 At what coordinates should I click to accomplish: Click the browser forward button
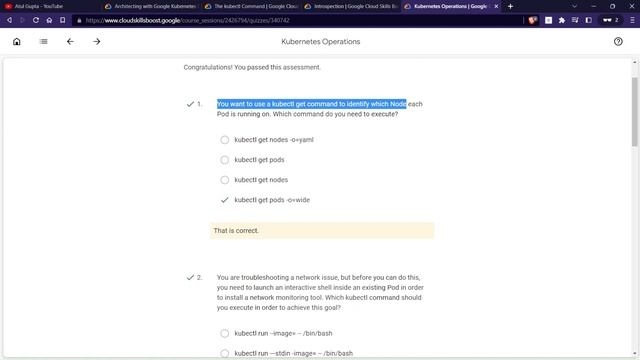click(22, 20)
